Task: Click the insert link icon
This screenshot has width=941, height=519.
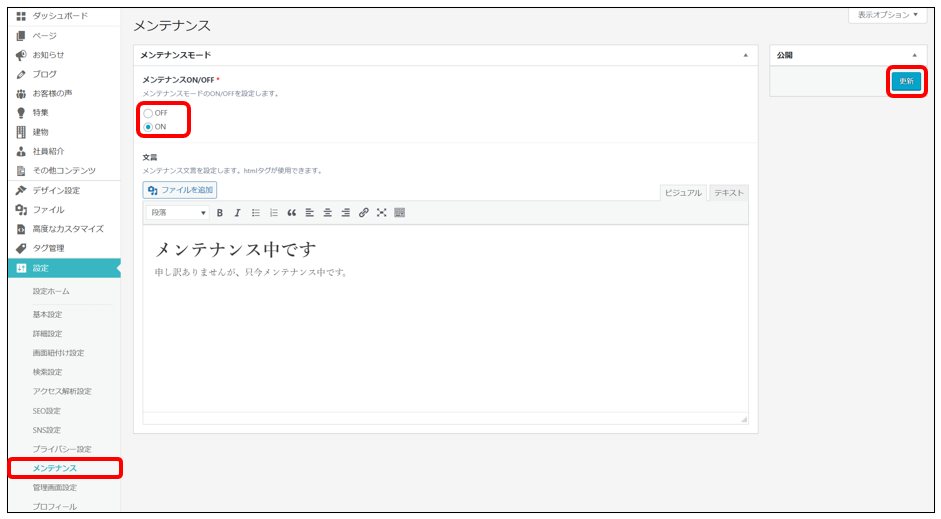Action: coord(363,213)
